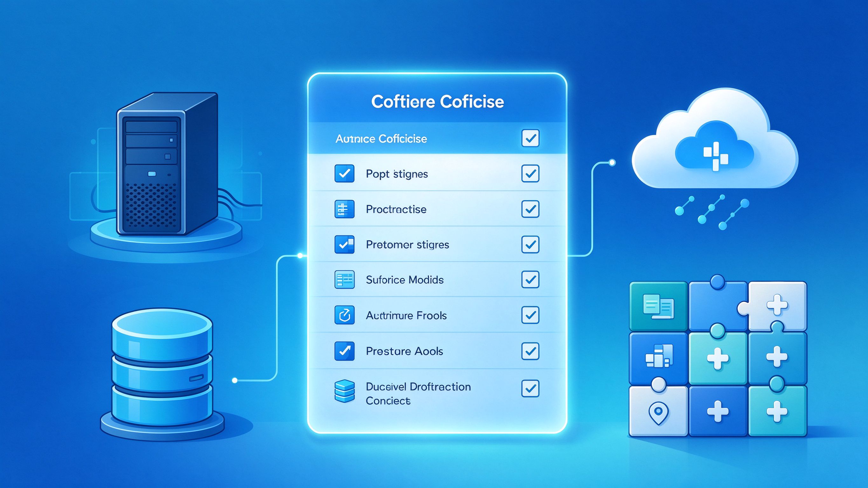Uncheck the Suforice Modids checkbox
The width and height of the screenshot is (868, 488).
coord(530,280)
